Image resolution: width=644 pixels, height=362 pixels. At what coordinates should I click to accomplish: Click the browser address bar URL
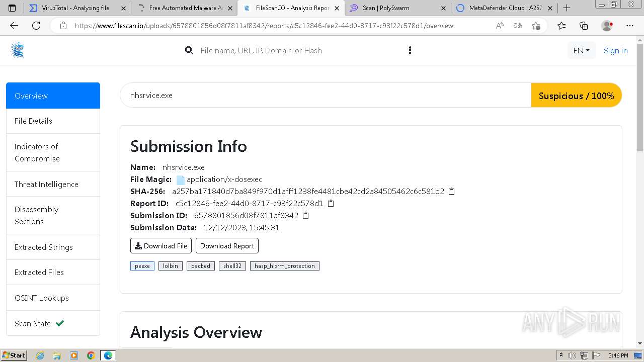pos(264,26)
